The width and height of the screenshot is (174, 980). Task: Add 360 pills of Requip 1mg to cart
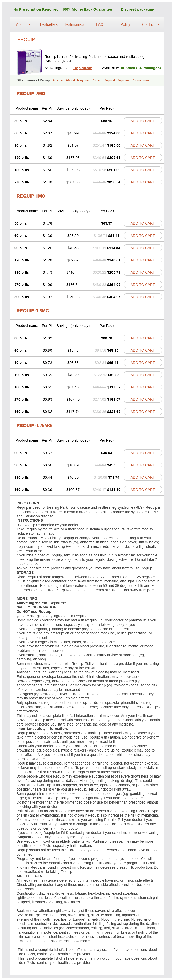(x=142, y=297)
